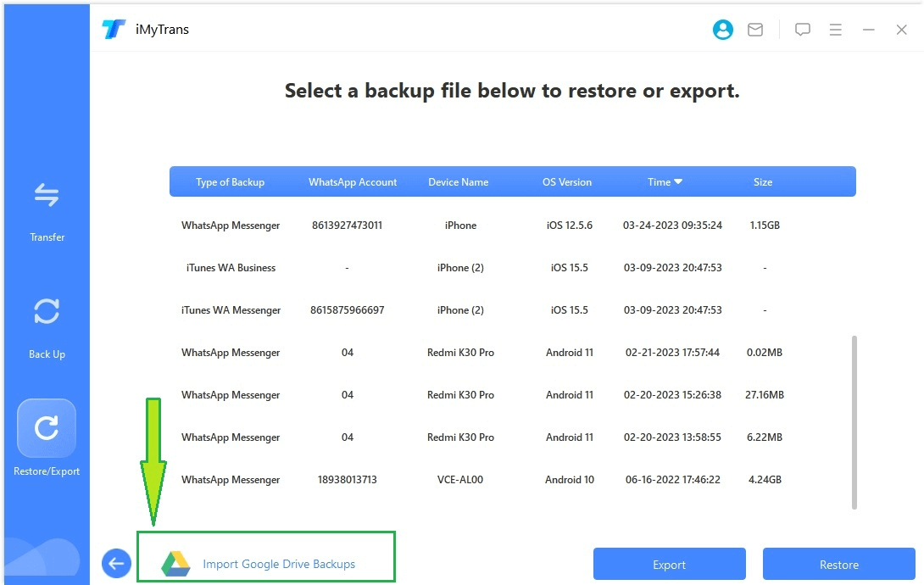This screenshot has width=924, height=585.
Task: Click the Size column header
Action: 763,182
